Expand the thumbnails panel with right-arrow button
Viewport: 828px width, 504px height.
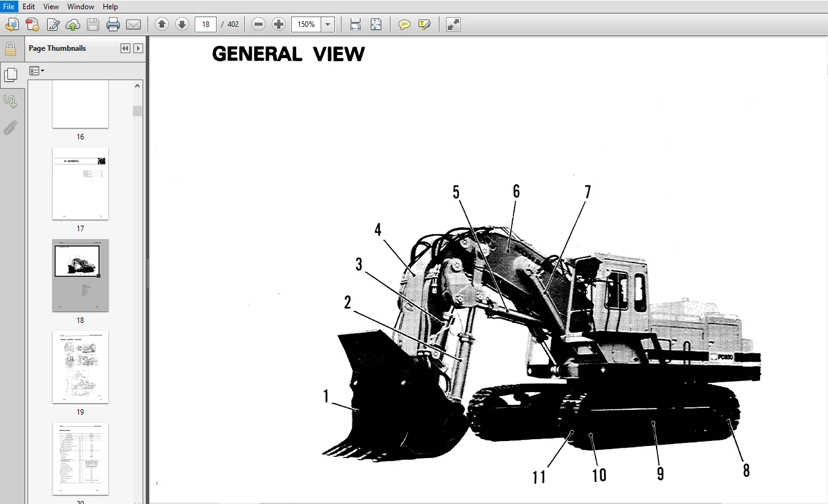138,48
